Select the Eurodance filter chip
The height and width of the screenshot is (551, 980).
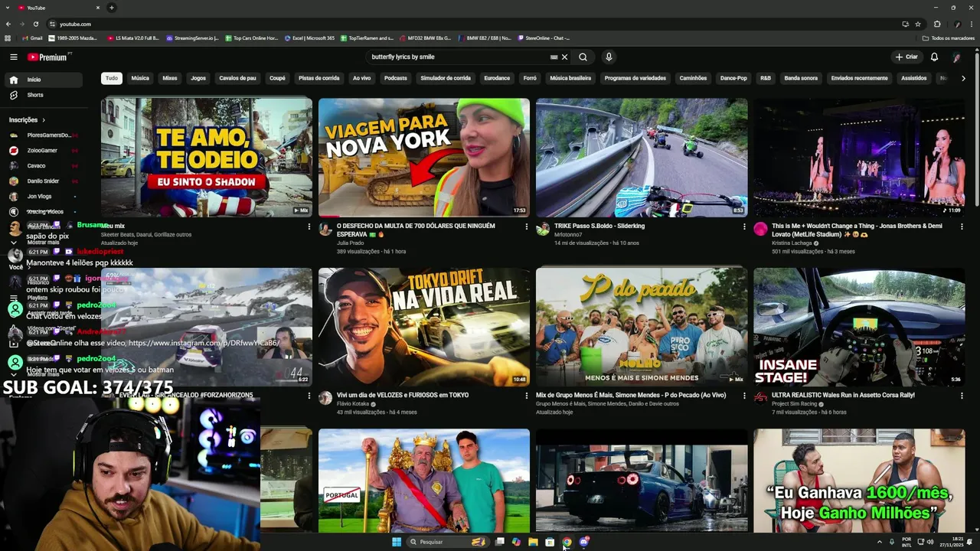(497, 78)
